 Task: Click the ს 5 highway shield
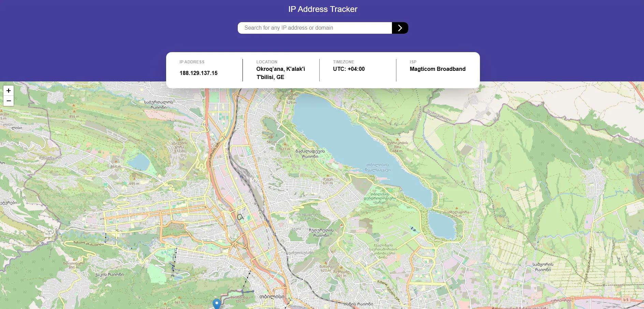click(x=626, y=300)
